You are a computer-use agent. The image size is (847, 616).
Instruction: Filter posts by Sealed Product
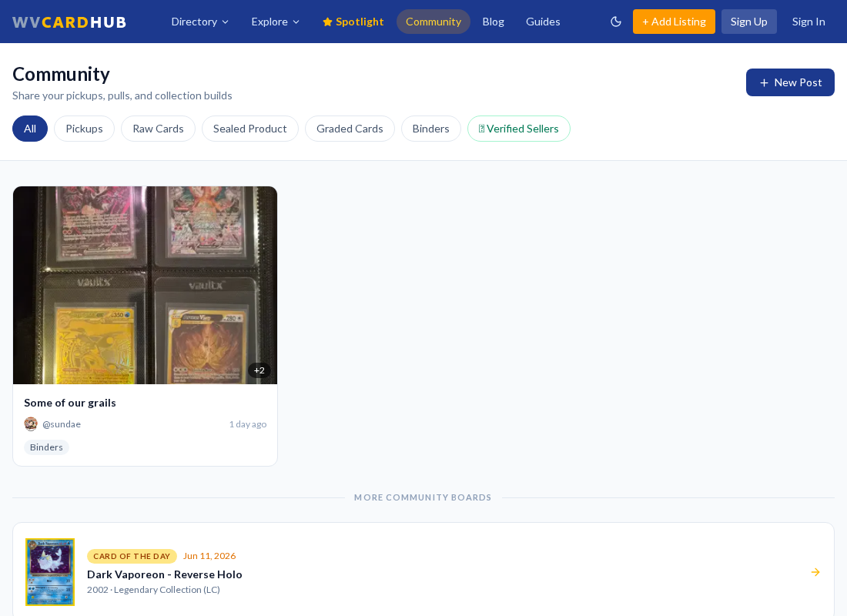click(250, 129)
